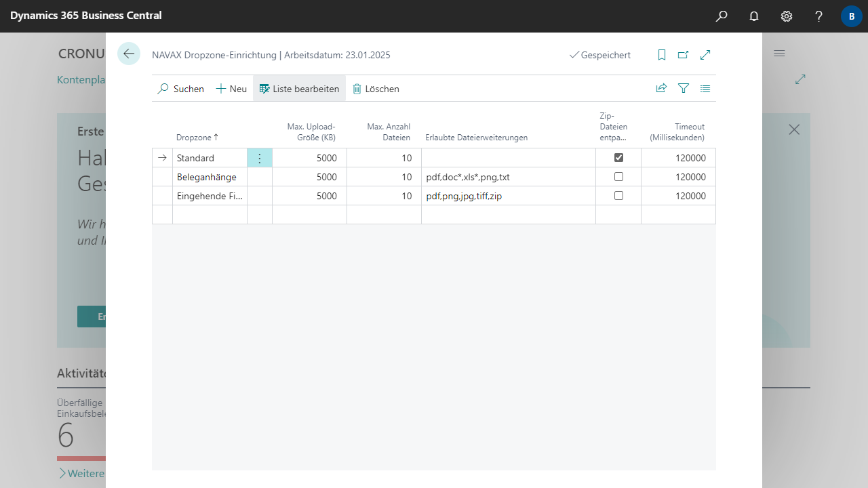Click Liste bearbeiten in the toolbar
The height and width of the screenshot is (488, 868).
click(299, 89)
